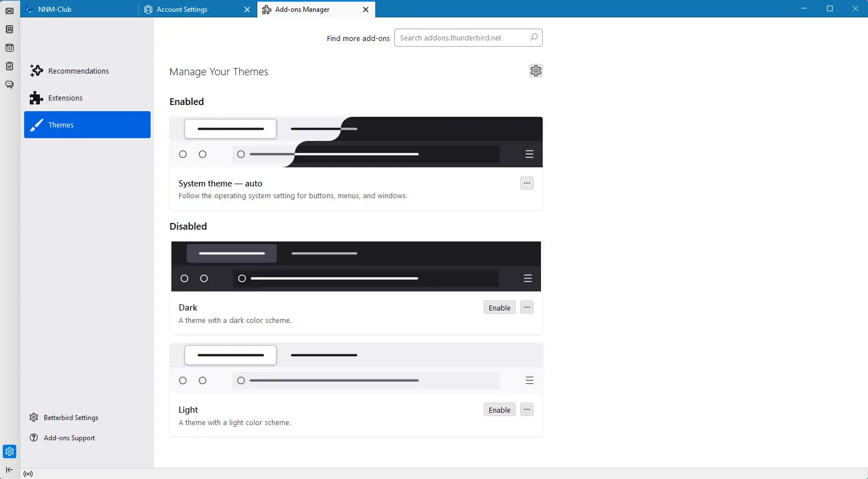Viewport: 868px width, 479px height.
Task: Open Betterbird Settings from the sidebar
Action: click(64, 418)
